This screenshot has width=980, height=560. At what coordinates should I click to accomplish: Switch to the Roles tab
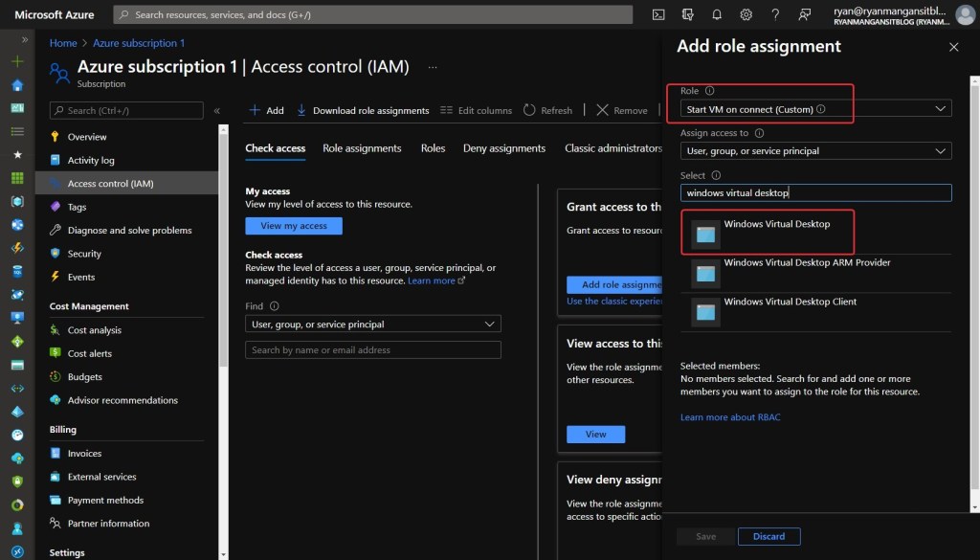point(434,148)
